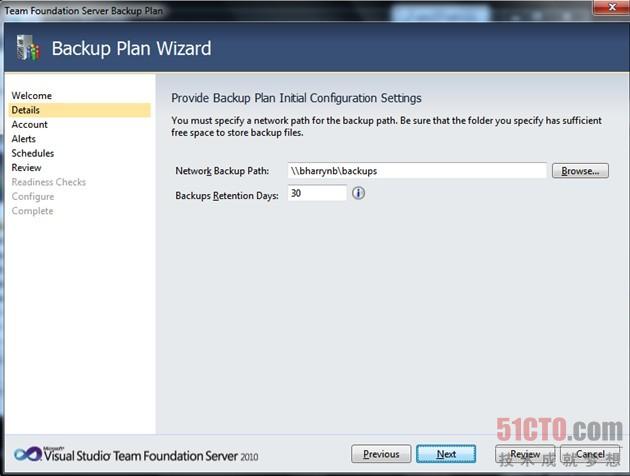Click the Review button at bottom
Image resolution: width=630 pixels, height=476 pixels.
[x=525, y=454]
